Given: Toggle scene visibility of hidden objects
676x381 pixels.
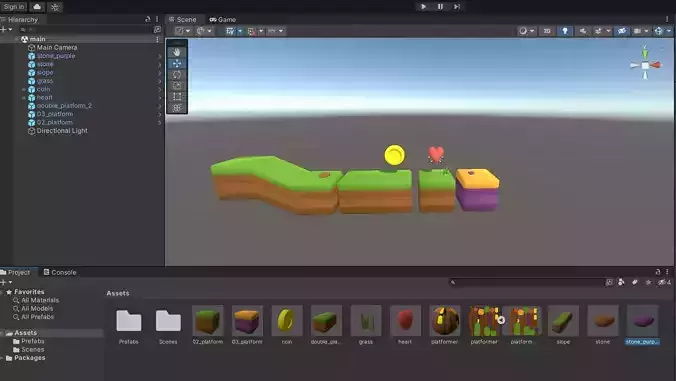Looking at the screenshot, I should (x=622, y=31).
